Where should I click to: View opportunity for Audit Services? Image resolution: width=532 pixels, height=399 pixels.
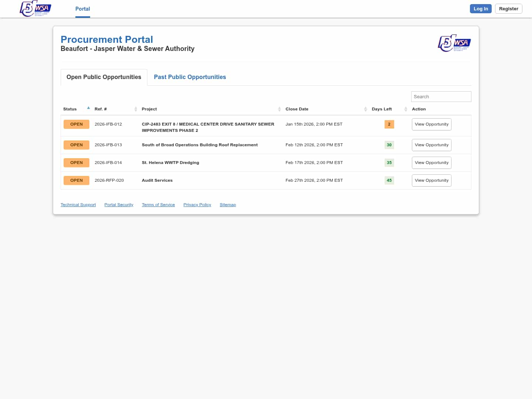tap(431, 181)
